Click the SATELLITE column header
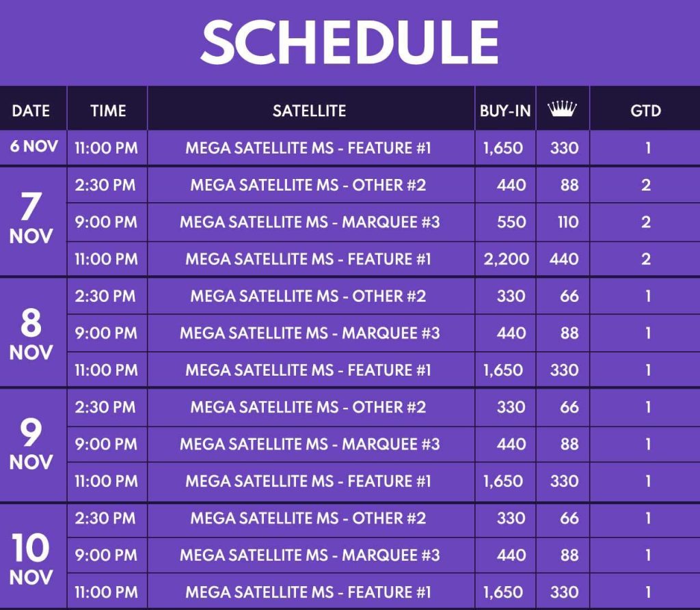 click(310, 110)
